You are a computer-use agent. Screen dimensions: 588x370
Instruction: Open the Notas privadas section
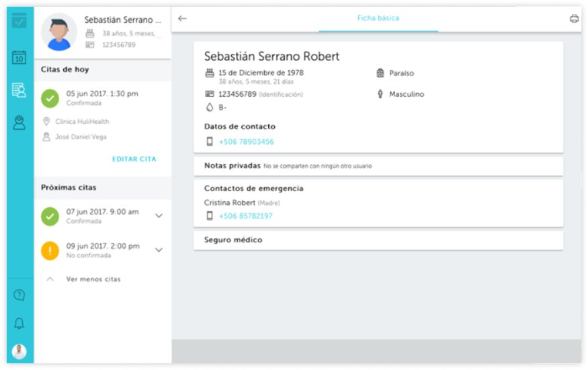[x=232, y=165]
